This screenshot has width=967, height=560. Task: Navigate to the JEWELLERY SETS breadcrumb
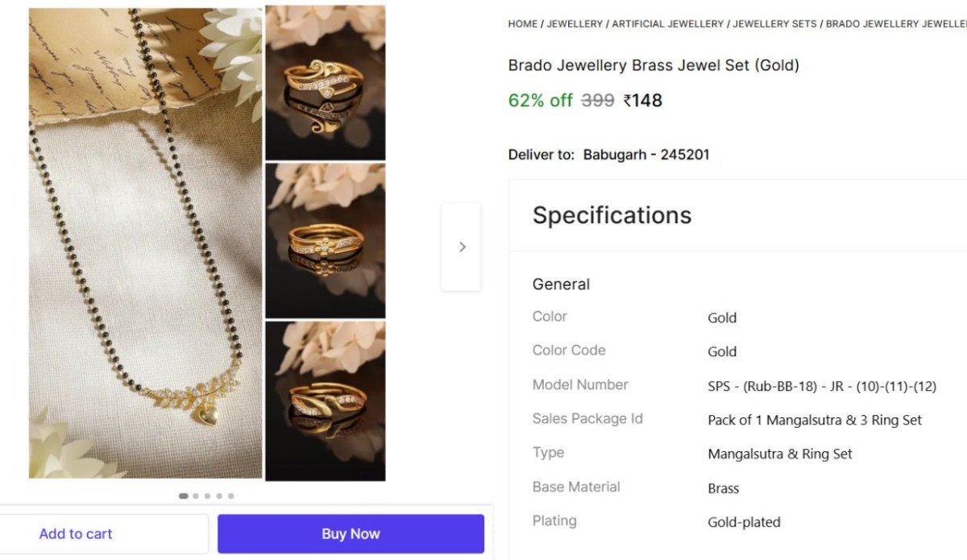click(x=774, y=24)
